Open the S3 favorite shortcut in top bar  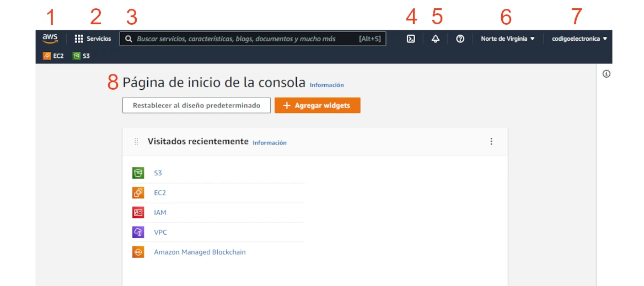(x=81, y=56)
